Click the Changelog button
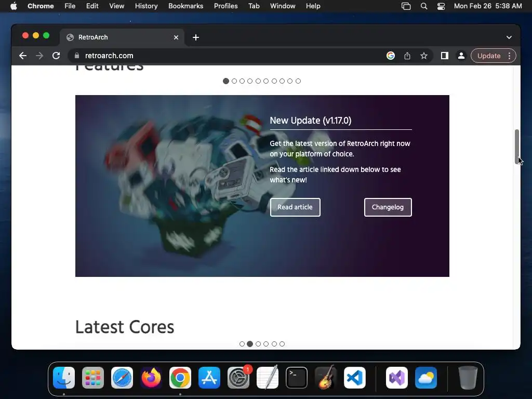This screenshot has width=532, height=399. coord(388,207)
